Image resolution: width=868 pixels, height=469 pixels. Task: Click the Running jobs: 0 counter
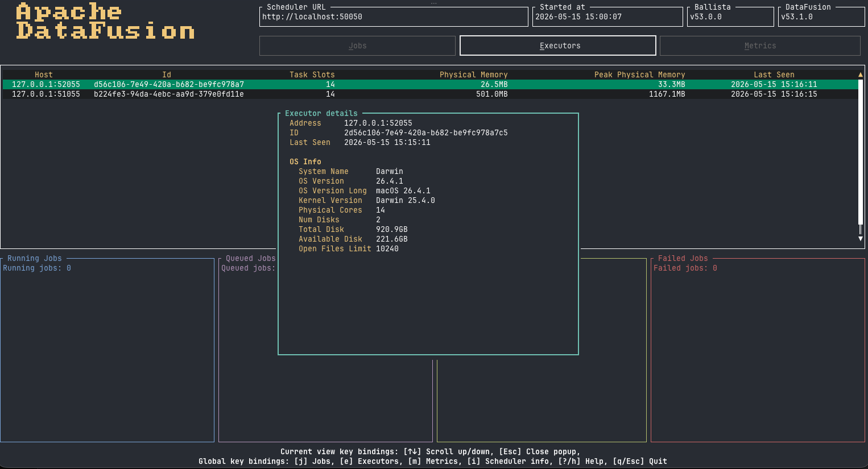pyautogui.click(x=37, y=268)
